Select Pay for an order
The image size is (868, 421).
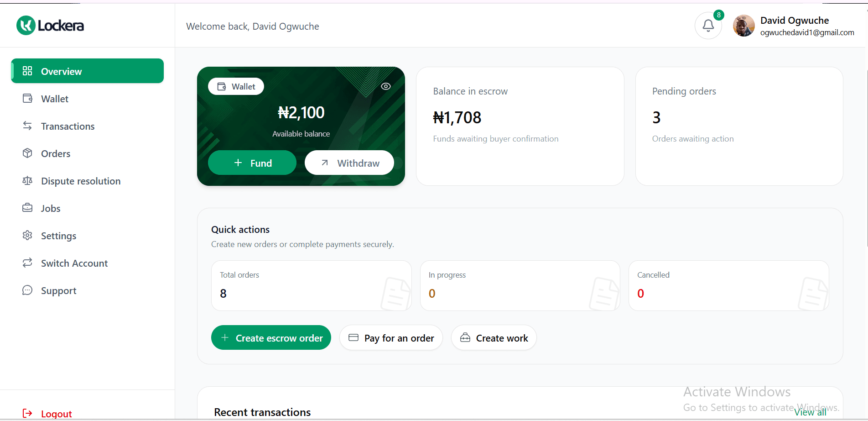[x=390, y=337]
